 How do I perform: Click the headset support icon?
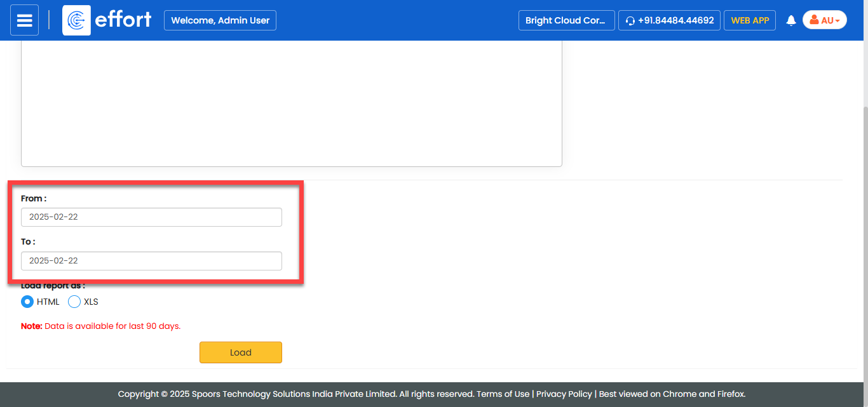(x=630, y=21)
